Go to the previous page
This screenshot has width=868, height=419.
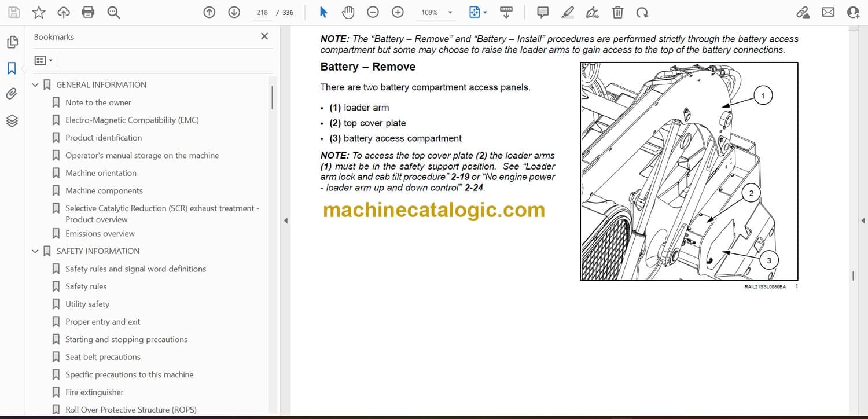tap(209, 12)
